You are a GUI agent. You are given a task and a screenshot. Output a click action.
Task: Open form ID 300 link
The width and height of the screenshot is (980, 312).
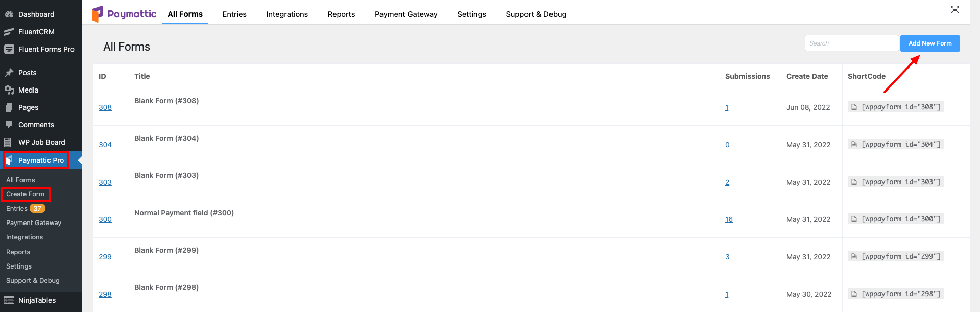tap(105, 219)
